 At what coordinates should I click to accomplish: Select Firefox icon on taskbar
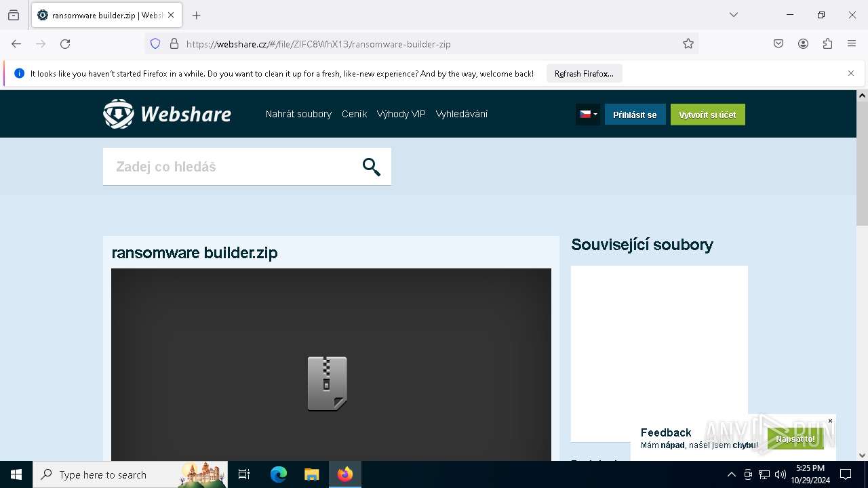[x=345, y=474]
